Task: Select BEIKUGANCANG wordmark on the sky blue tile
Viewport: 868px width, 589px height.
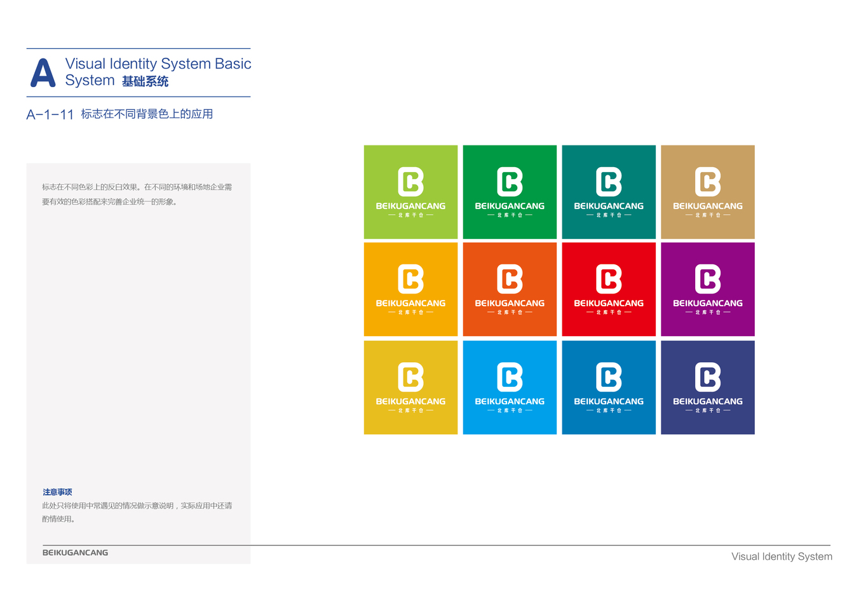Action: 510,402
